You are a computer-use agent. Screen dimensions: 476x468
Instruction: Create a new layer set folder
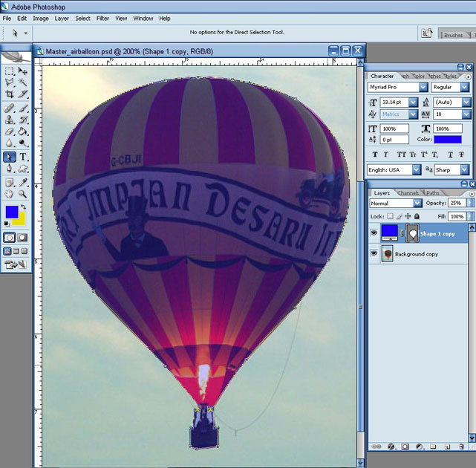[433, 446]
